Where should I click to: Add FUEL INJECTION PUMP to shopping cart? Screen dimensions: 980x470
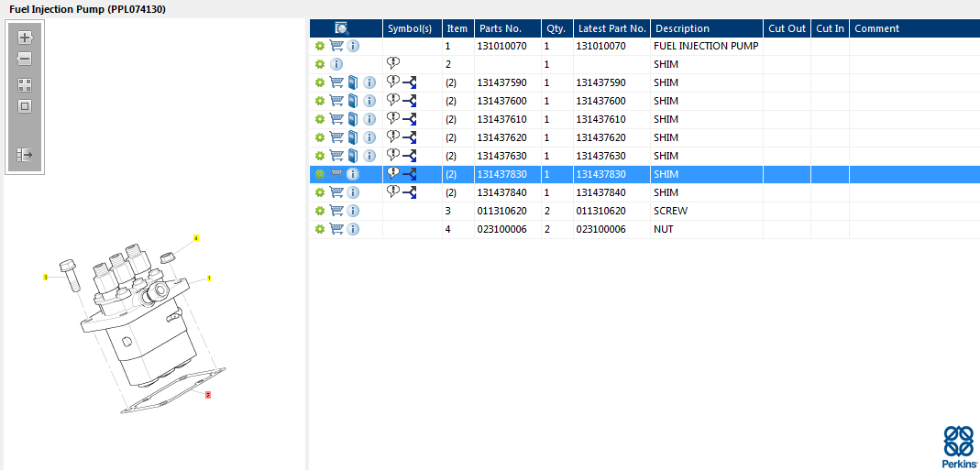[x=336, y=46]
